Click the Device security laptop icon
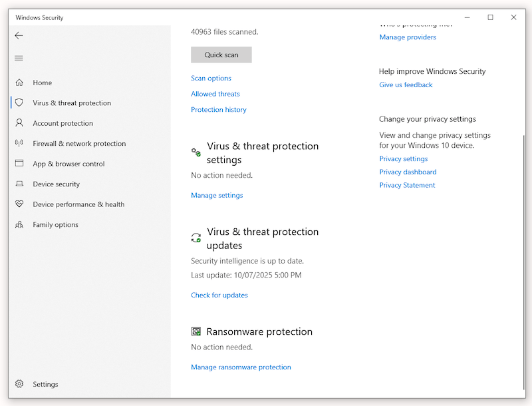 (x=19, y=184)
